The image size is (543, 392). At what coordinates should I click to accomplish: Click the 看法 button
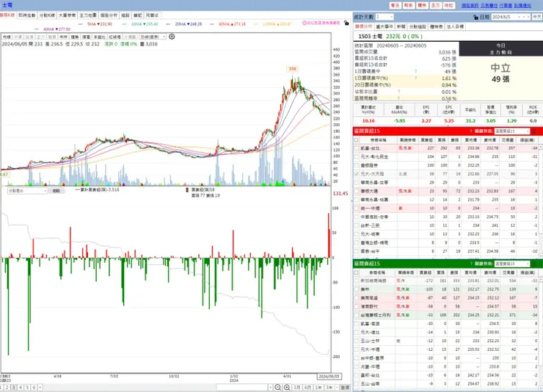pyautogui.click(x=395, y=6)
